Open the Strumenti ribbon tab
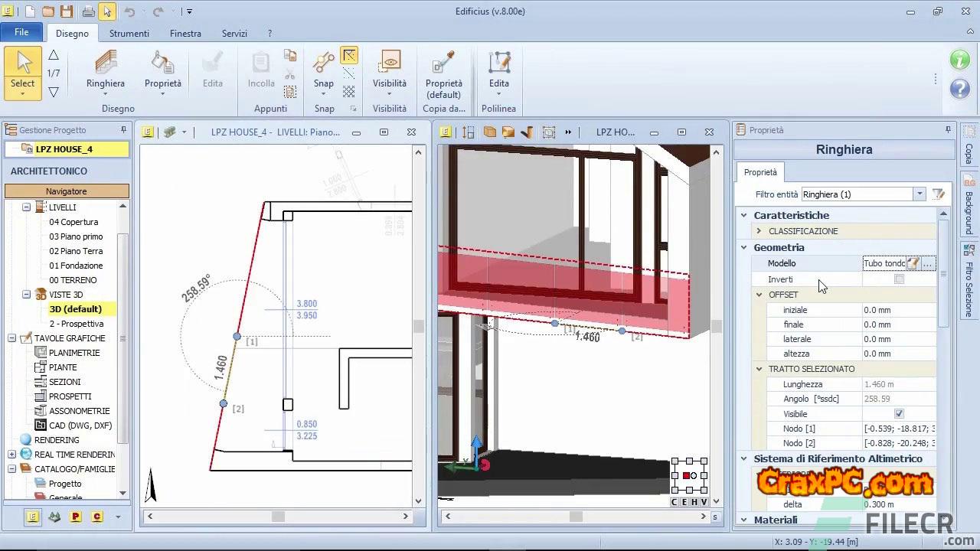Viewport: 980px width, 551px height. point(129,34)
